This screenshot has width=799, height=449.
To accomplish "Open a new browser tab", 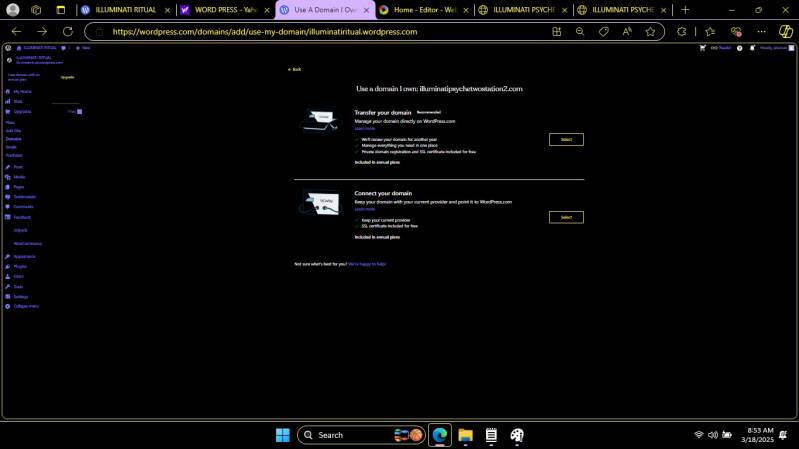I will 685,10.
